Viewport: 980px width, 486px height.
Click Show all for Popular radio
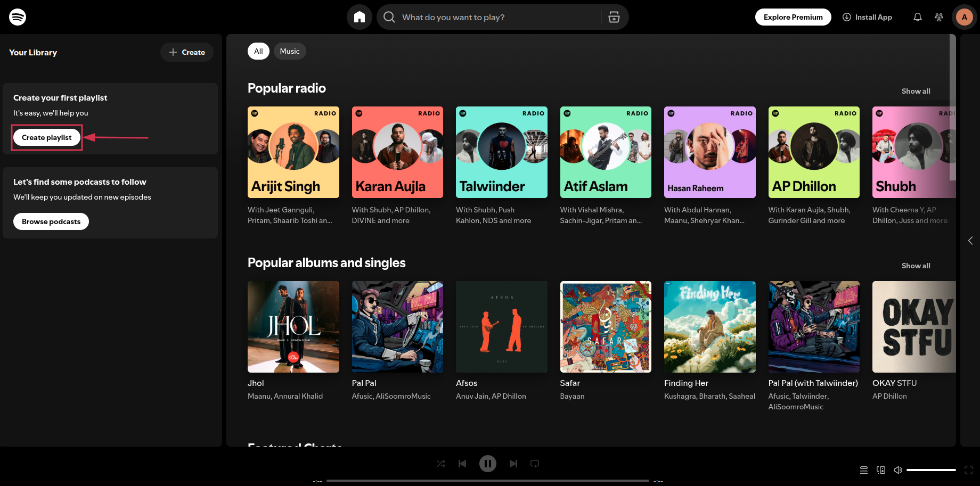[916, 91]
